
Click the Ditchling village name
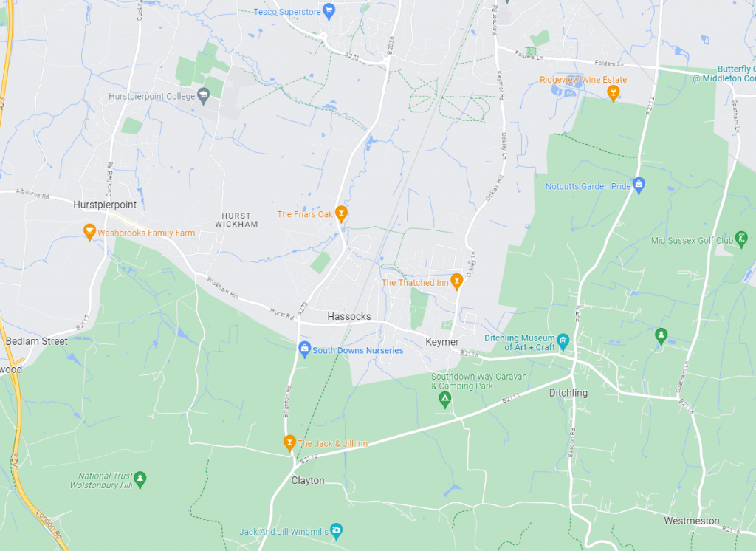pos(568,393)
